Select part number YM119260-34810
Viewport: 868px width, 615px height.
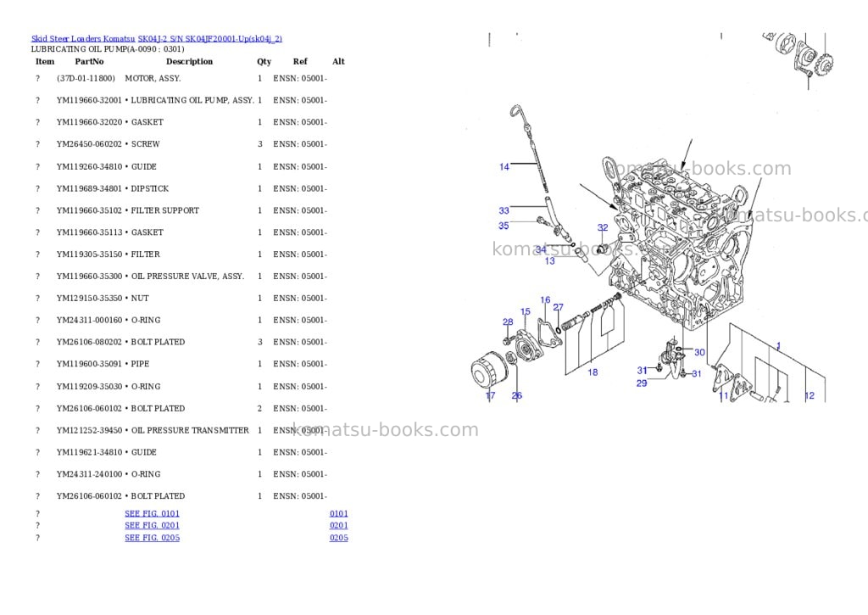click(x=89, y=167)
